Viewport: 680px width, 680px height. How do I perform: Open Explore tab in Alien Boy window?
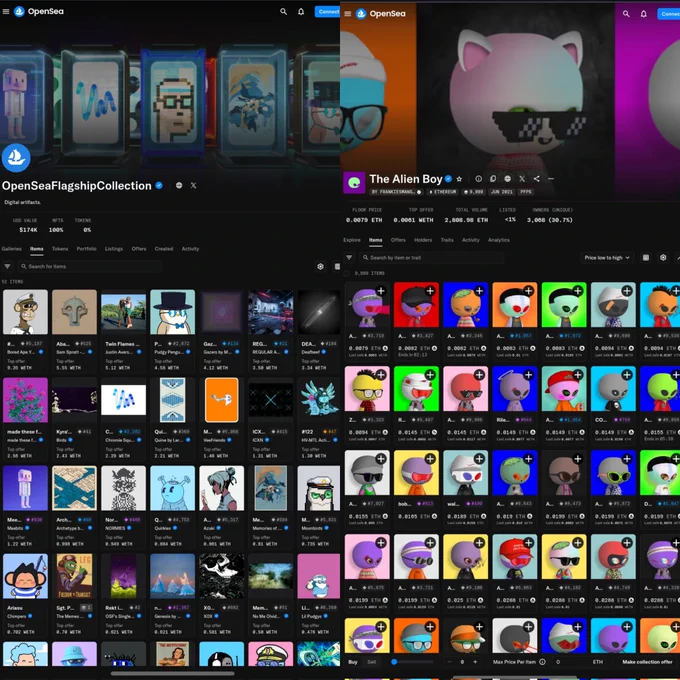coord(352,240)
